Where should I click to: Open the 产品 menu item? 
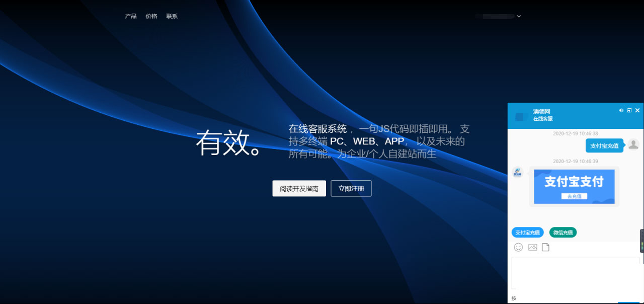(131, 16)
